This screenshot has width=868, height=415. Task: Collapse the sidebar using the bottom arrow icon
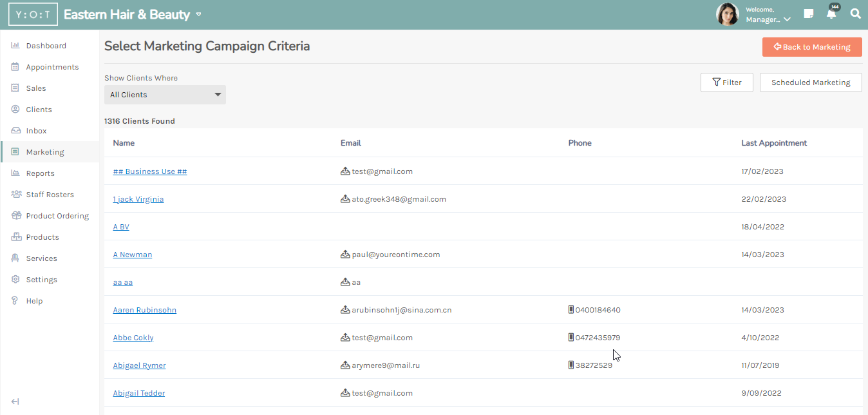coord(15,401)
